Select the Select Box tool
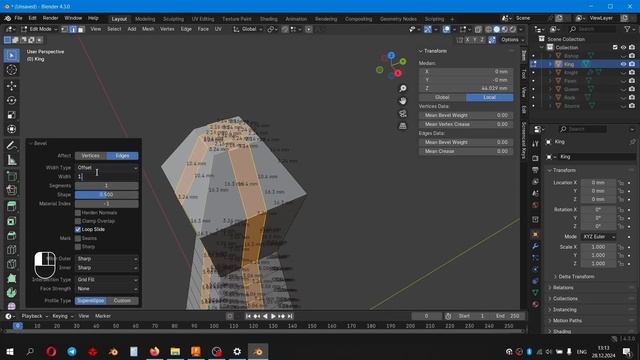 11,55
